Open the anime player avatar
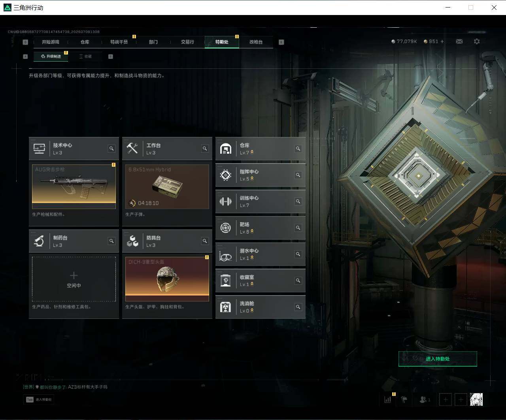The width and height of the screenshot is (506, 420). point(476,399)
